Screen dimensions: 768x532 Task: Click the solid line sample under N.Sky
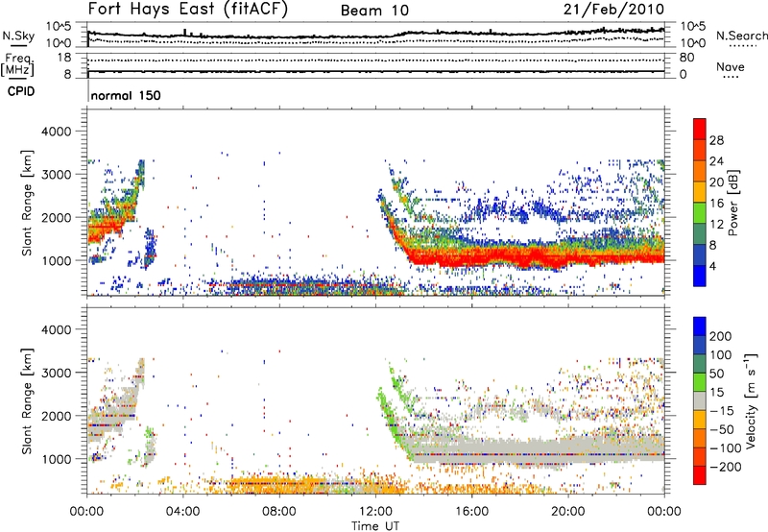coord(18,46)
